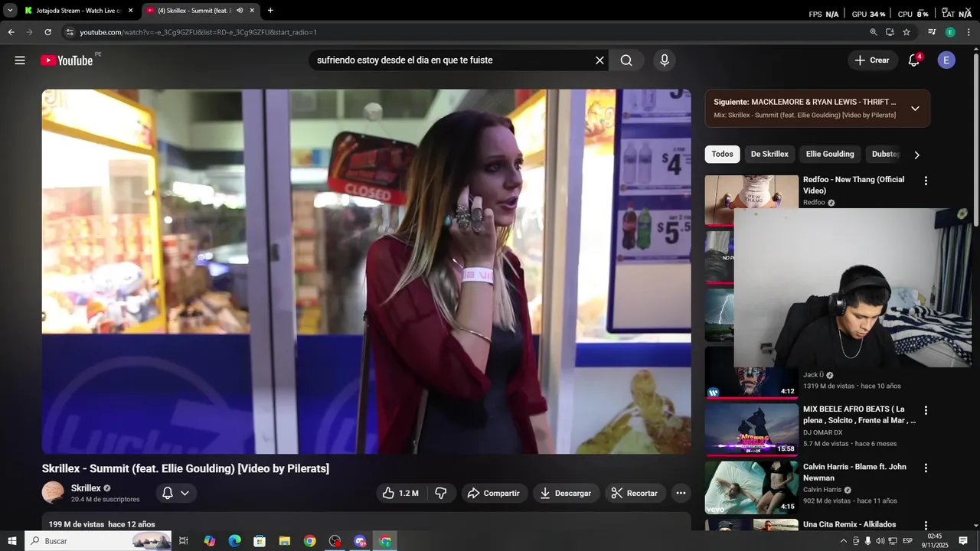Image resolution: width=980 pixels, height=551 pixels.
Task: Open Microsoft Edge from the taskbar
Action: (x=235, y=541)
